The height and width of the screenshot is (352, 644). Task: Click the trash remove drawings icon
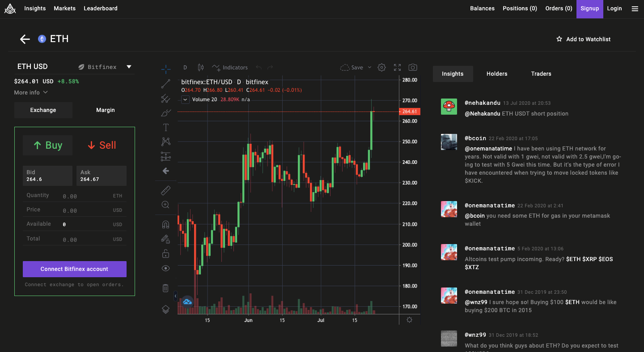(x=165, y=288)
